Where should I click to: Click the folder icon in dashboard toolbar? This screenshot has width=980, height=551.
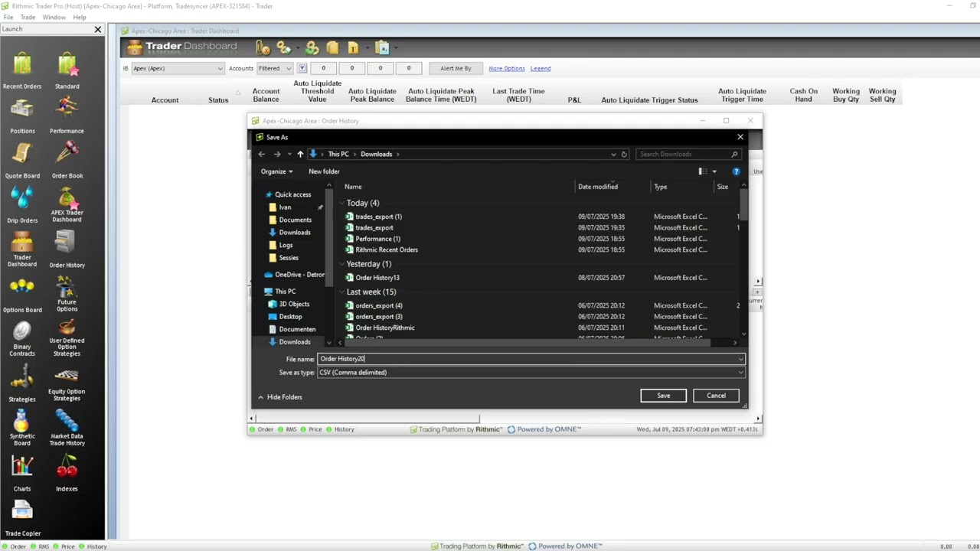[x=332, y=47]
